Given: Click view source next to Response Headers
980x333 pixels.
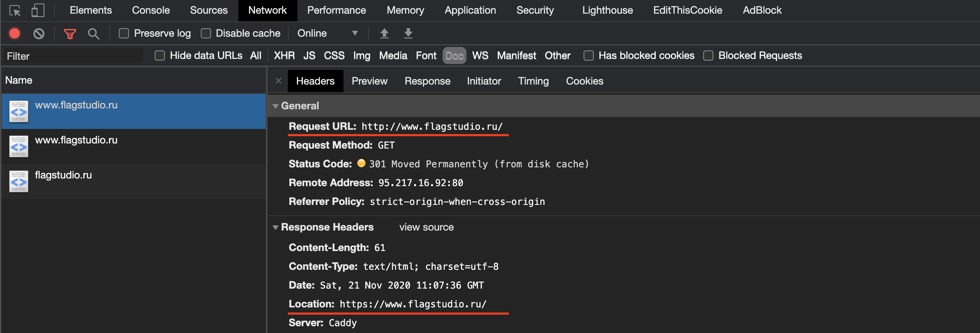Looking at the screenshot, I should coord(426,227).
